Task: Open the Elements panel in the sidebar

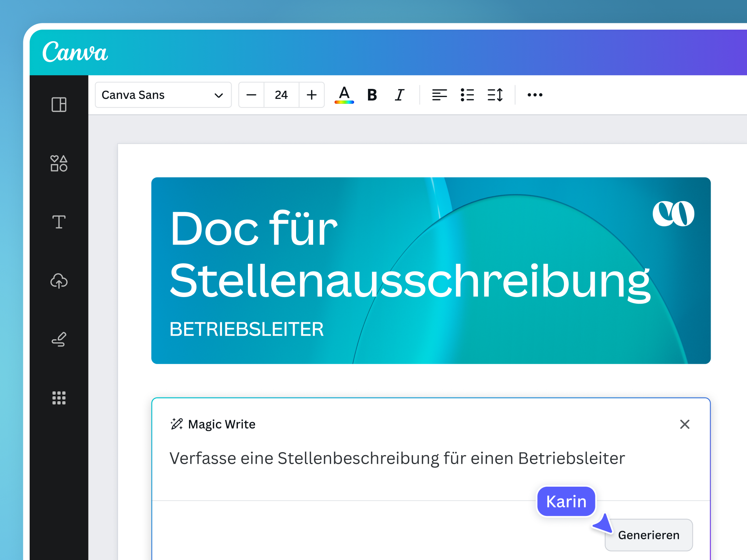Action: point(59,163)
